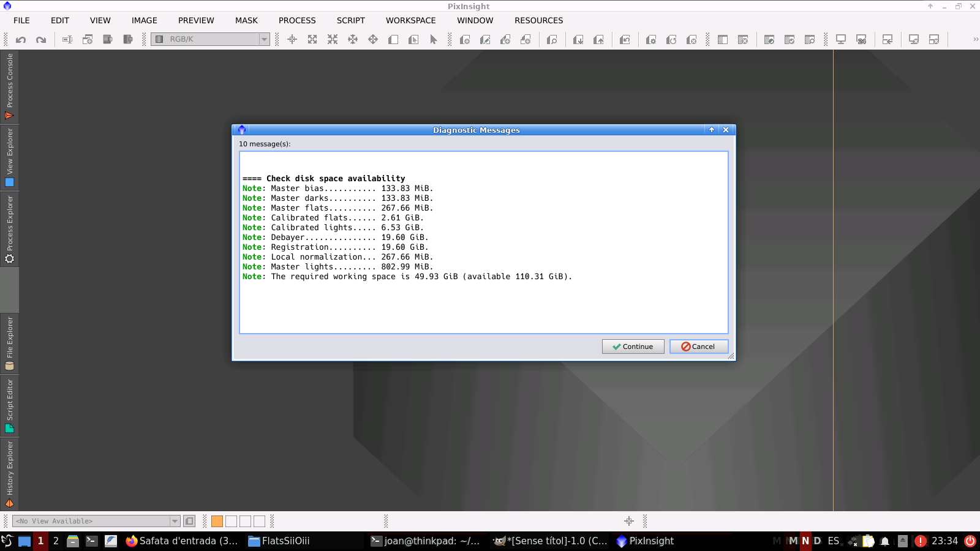The width and height of the screenshot is (980, 551).
Task: Toggle the button beside the view selector
Action: coord(190,521)
